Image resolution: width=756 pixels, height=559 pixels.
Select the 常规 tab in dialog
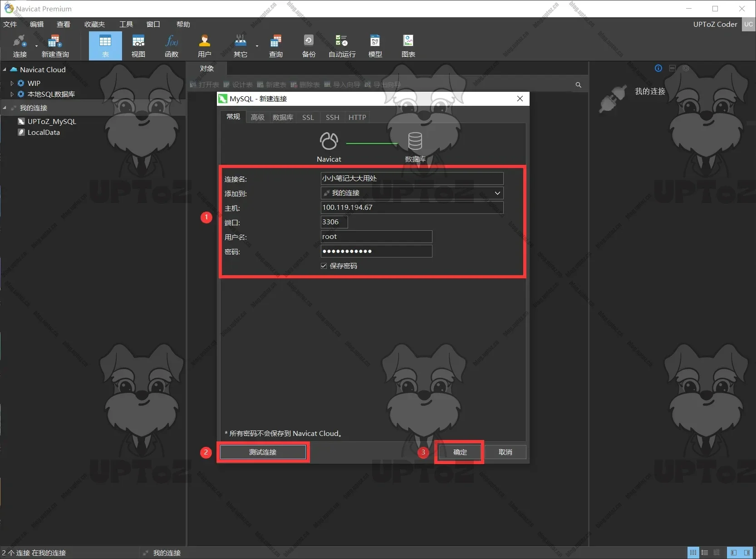(x=233, y=117)
